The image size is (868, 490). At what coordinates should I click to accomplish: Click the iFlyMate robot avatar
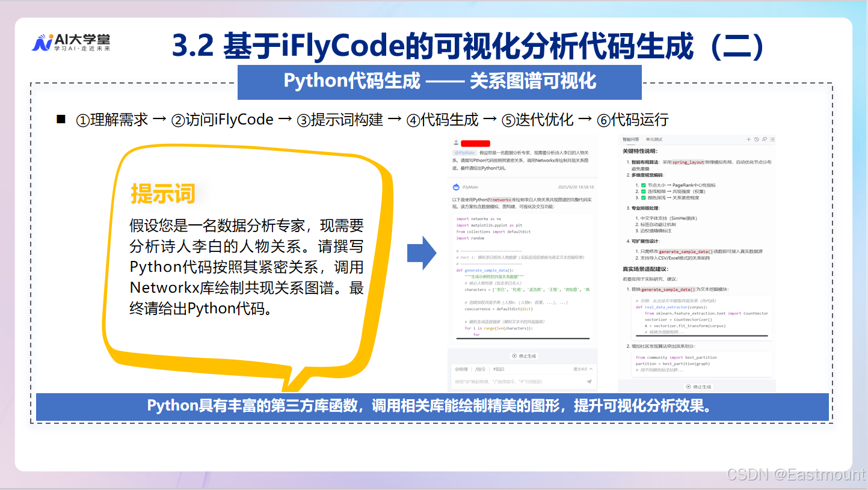[456, 187]
